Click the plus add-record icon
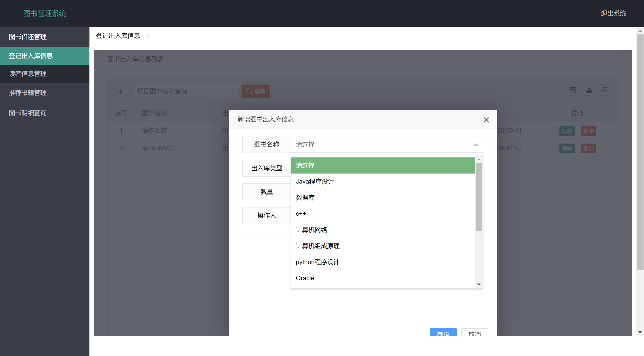Image resolution: width=644 pixels, height=356 pixels. 121,91
